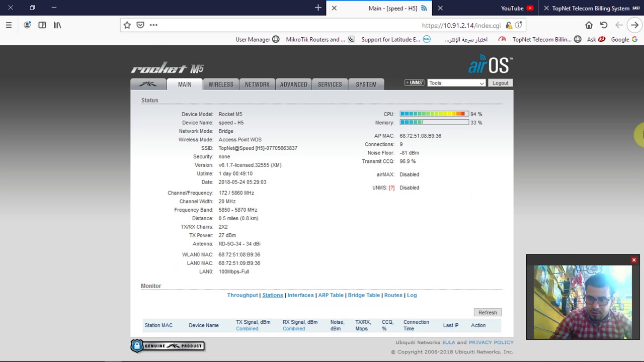
Task: Open the Throughput monitor link
Action: point(243,295)
